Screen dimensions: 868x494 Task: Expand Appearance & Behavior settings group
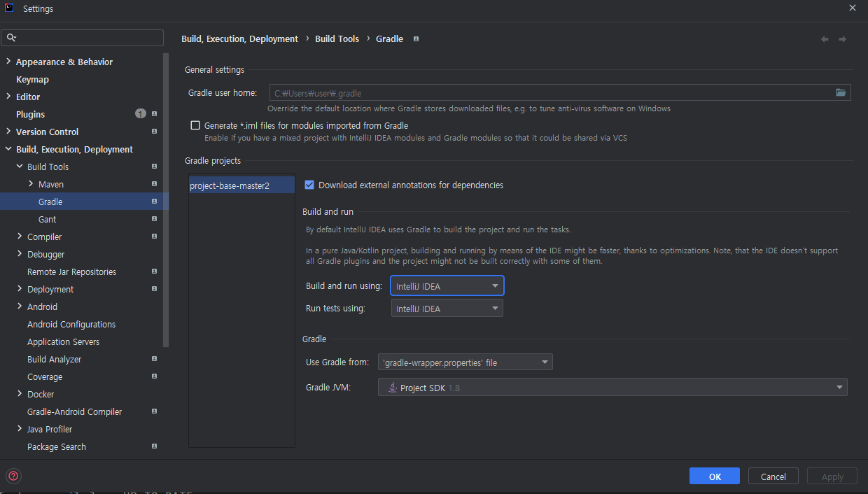click(x=8, y=62)
